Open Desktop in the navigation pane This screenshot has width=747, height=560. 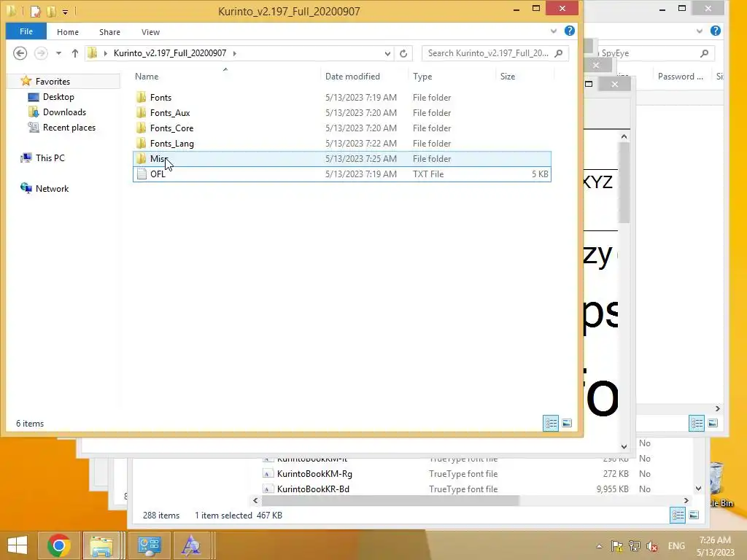pyautogui.click(x=58, y=97)
